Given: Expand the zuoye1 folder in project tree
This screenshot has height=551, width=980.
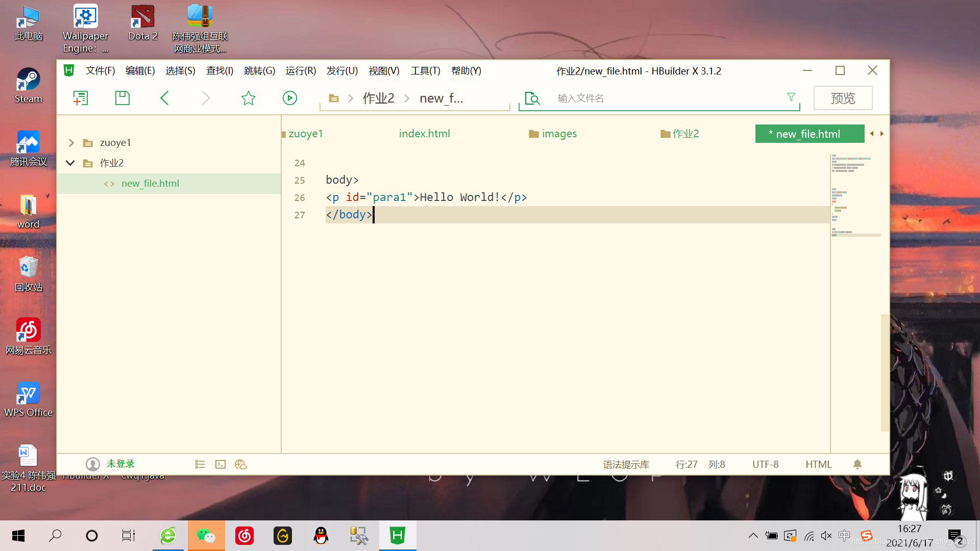Looking at the screenshot, I should [71, 142].
